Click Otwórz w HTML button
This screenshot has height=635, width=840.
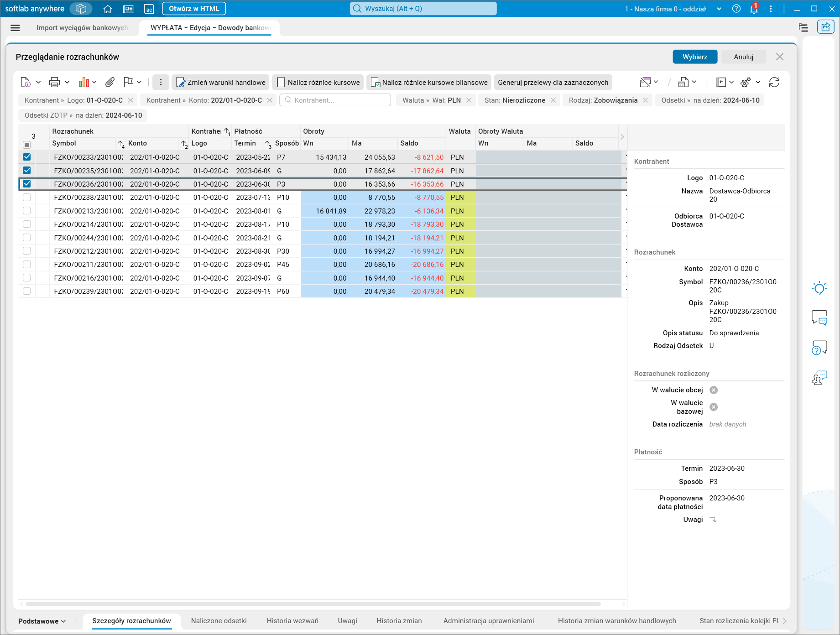(x=194, y=9)
